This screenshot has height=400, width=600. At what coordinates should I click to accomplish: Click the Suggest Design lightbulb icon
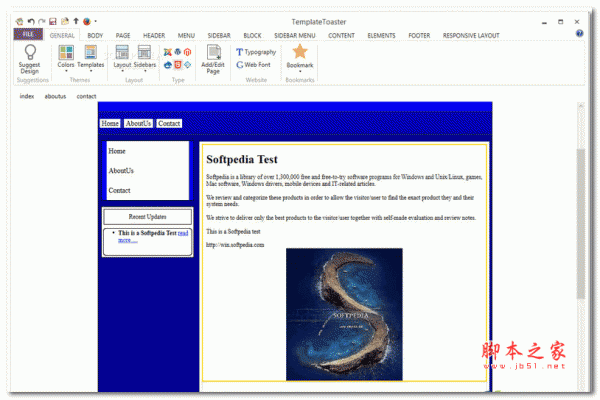point(28,52)
